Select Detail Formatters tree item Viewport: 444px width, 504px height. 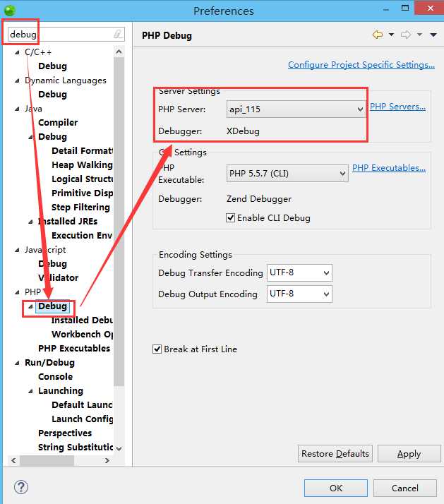pyautogui.click(x=83, y=151)
